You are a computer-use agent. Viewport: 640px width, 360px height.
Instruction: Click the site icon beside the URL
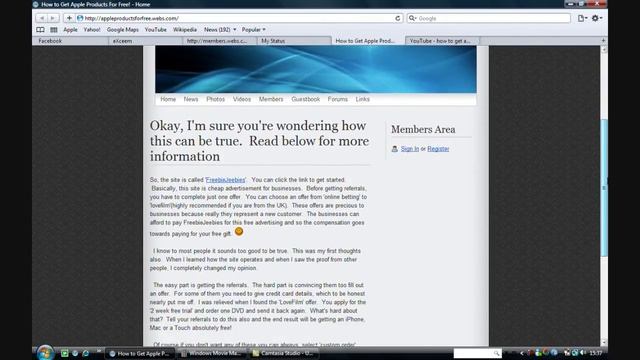pyautogui.click(x=80, y=18)
